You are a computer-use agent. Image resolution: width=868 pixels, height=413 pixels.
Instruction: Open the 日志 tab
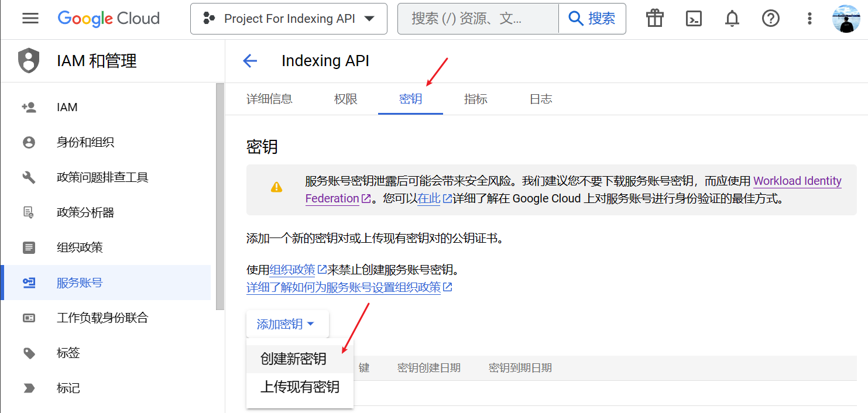pyautogui.click(x=540, y=99)
